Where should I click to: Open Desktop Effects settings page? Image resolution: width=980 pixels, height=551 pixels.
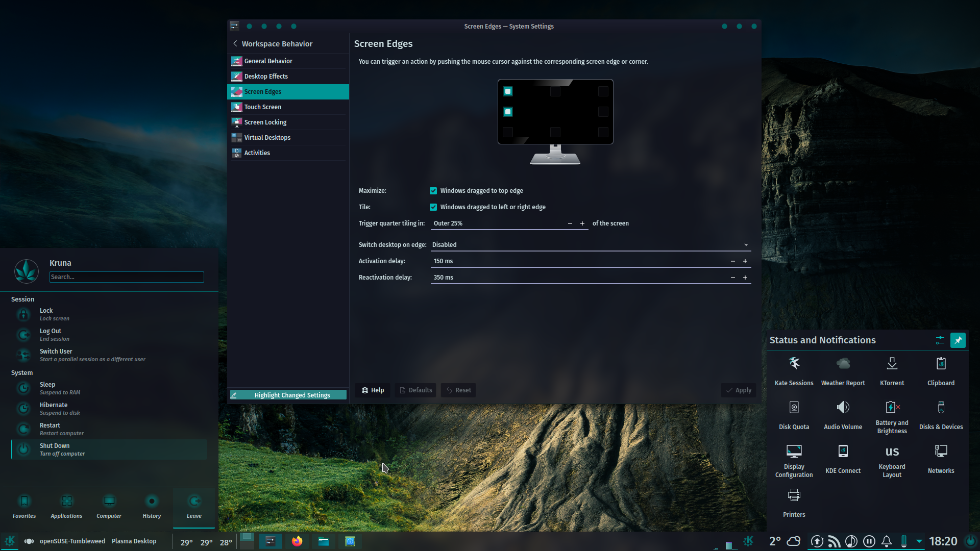(x=288, y=77)
